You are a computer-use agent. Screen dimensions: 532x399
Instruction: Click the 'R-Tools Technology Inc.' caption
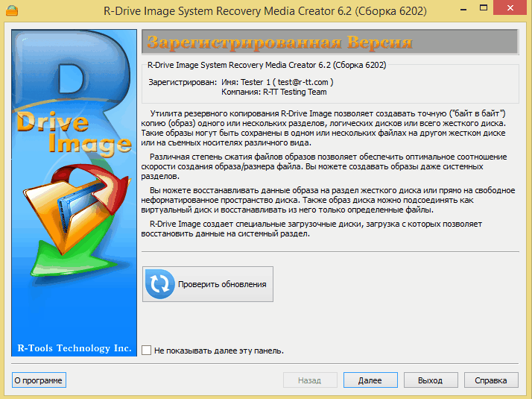tap(75, 348)
